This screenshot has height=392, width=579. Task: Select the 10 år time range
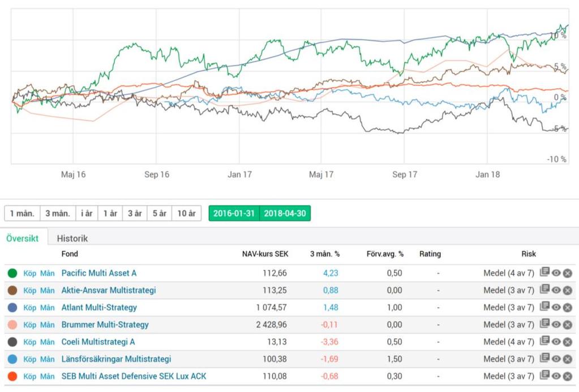click(x=186, y=213)
